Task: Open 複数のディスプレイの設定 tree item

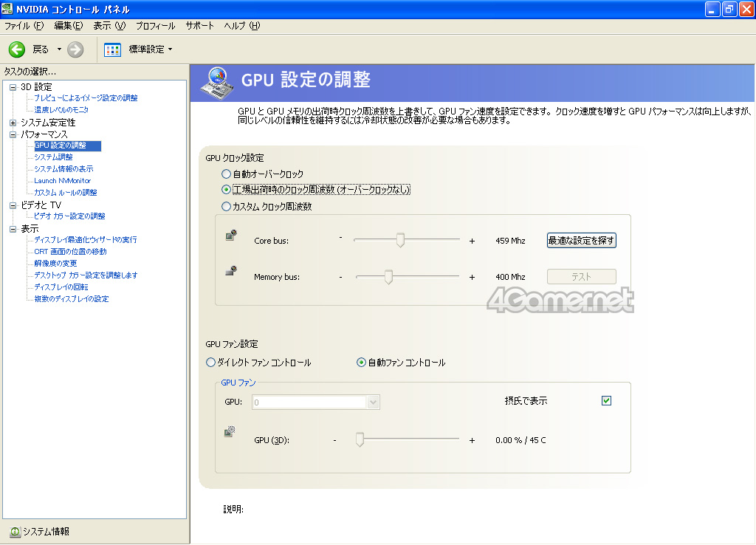Action: click(72, 299)
